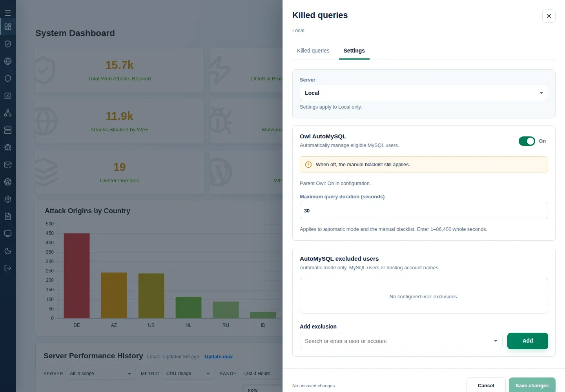Click the AZ bar in the chart
This screenshot has height=392, width=565.
(114, 296)
